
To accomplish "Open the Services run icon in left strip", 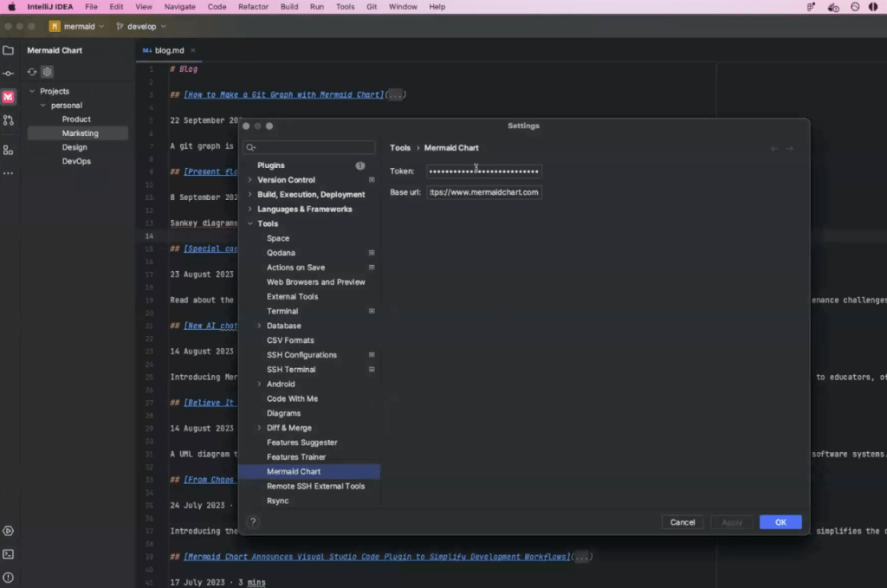I will click(x=9, y=531).
